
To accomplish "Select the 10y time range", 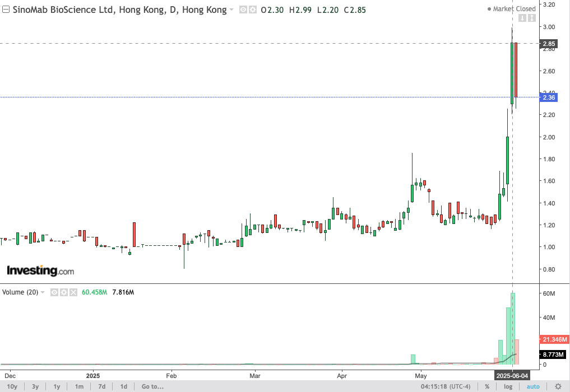I will coord(12,386).
